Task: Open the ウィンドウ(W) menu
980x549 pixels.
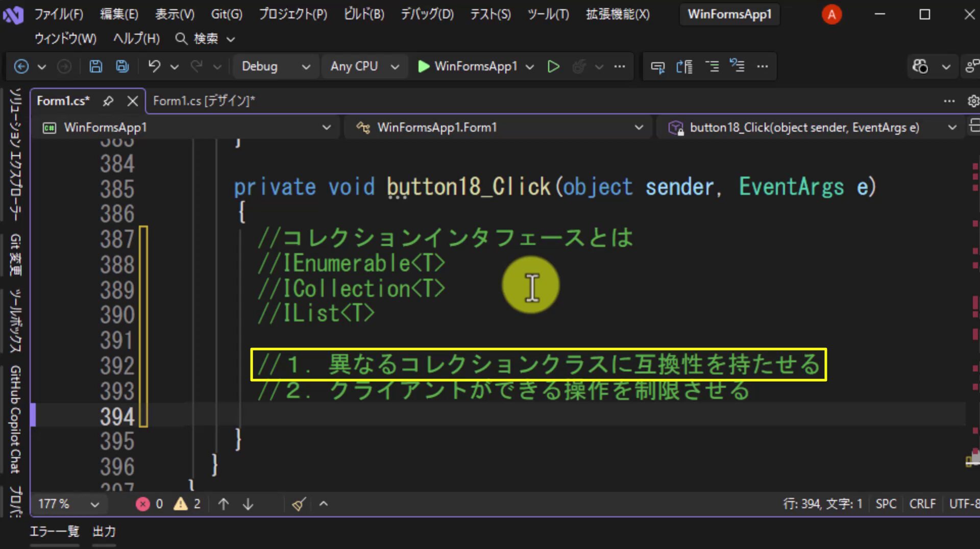Action: 65,39
